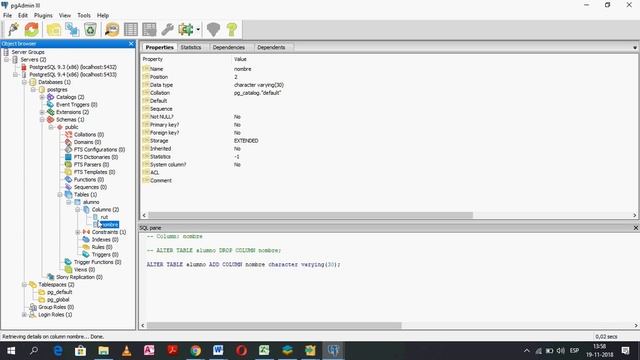Select the postgres database node
This screenshot has height=360, width=640.
pyautogui.click(x=57, y=89)
